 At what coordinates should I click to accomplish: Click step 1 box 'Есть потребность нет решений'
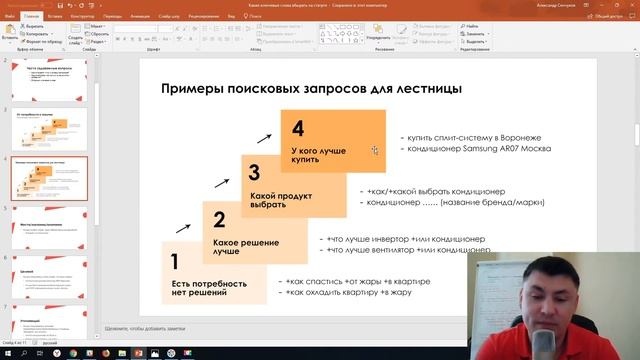[x=214, y=273]
